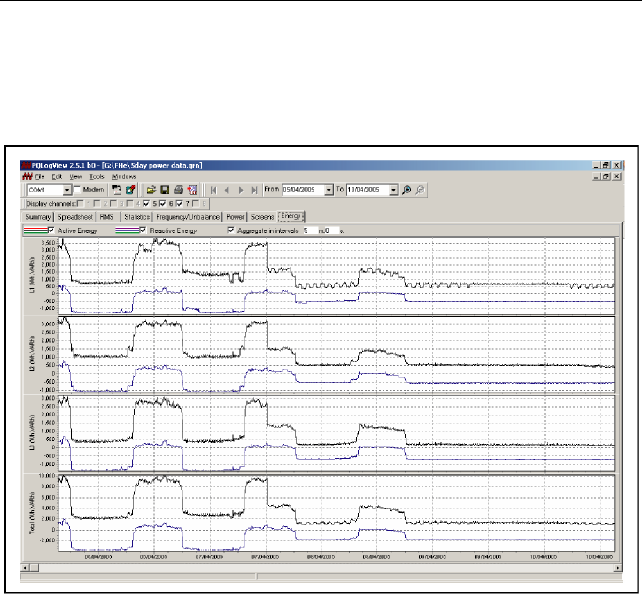
Task: Click the zoom in magnifier icon
Action: (407, 188)
